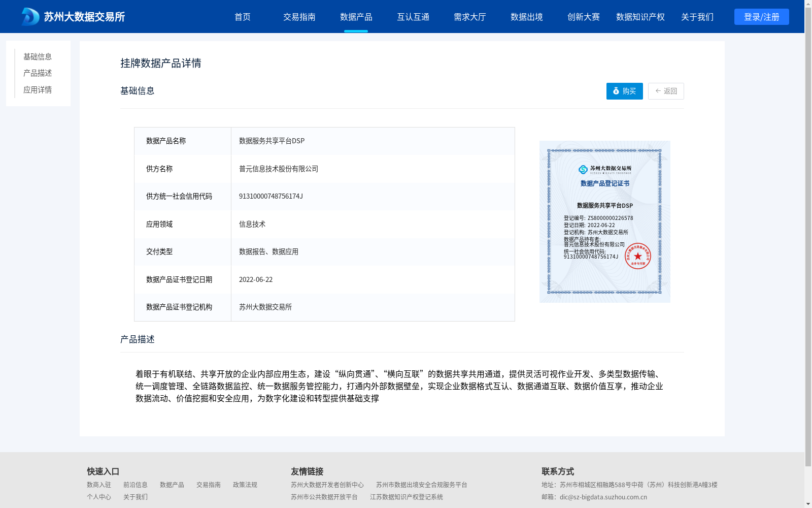
Task: Open the 创新大赛 nav item
Action: click(x=584, y=17)
